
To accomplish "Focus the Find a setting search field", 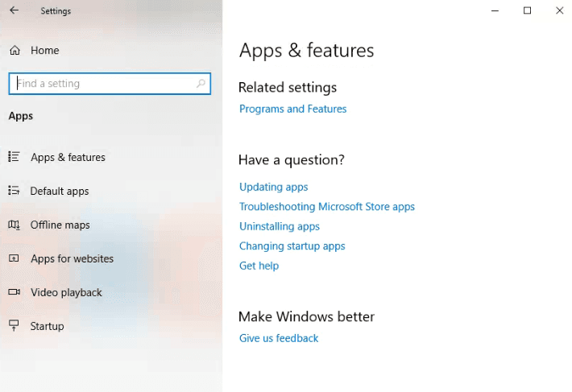I will (x=105, y=84).
